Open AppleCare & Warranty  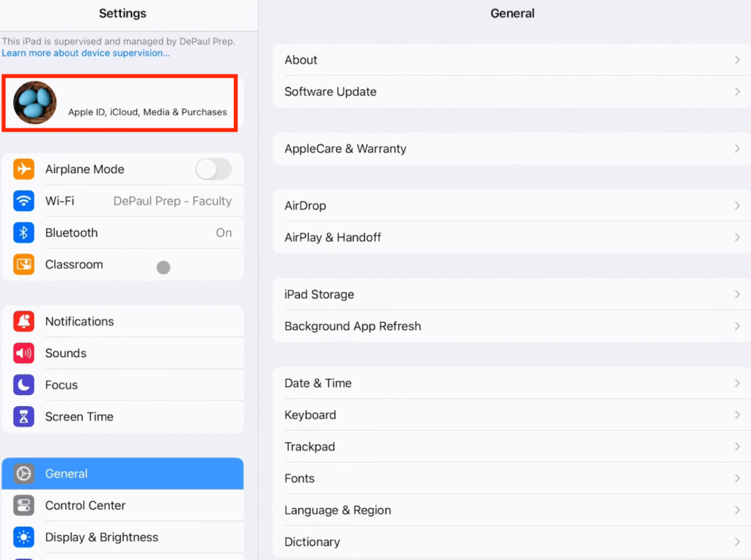coord(511,149)
